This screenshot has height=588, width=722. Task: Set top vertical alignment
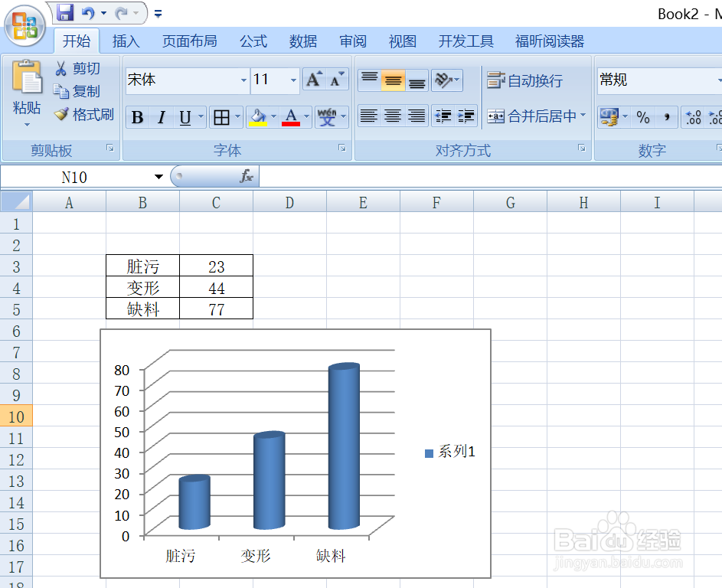click(x=369, y=80)
